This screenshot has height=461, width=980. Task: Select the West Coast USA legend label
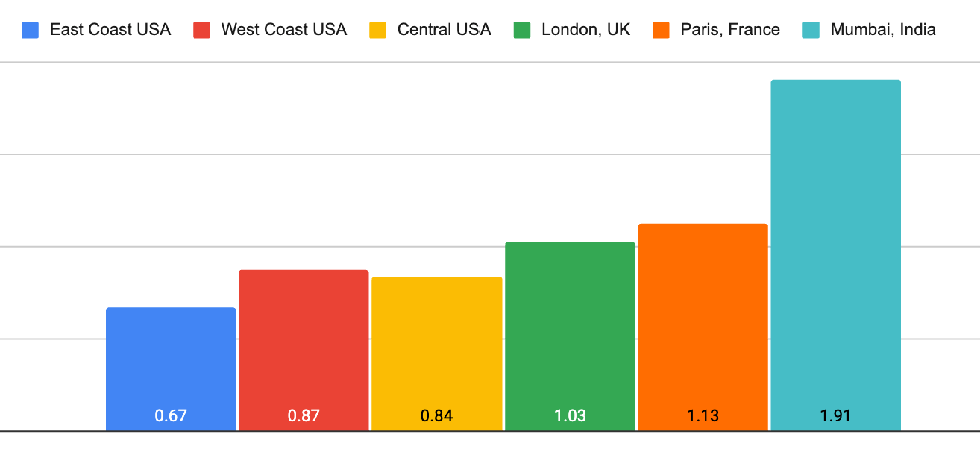283,31
